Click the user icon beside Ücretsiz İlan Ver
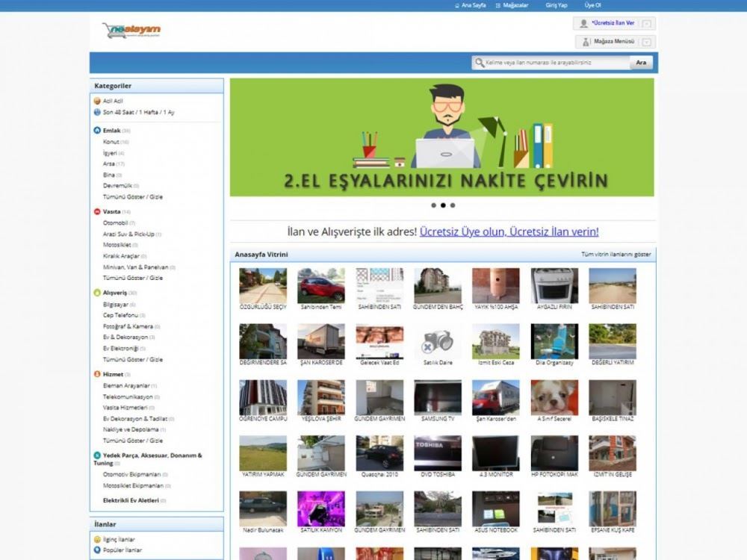 [x=583, y=23]
